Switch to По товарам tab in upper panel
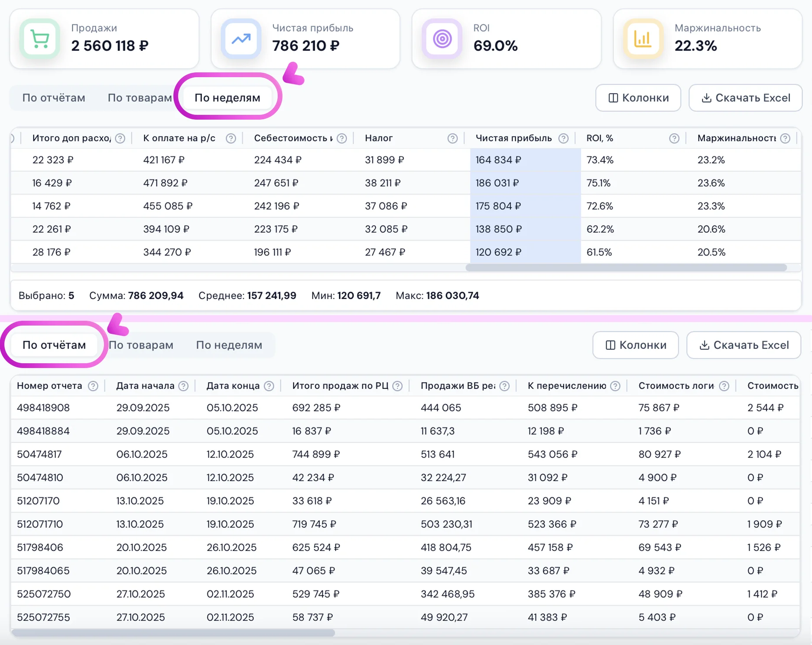This screenshot has width=812, height=645. 140,98
